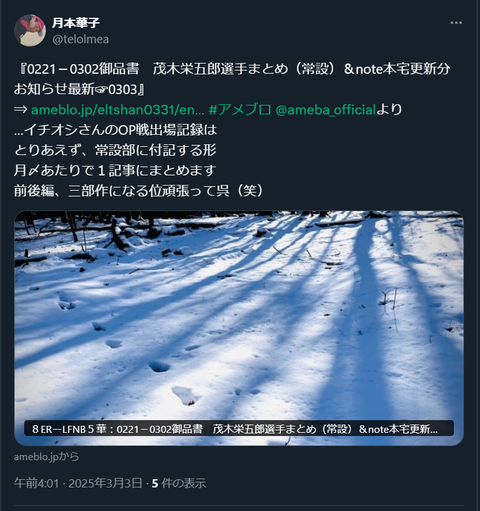Open the profile avatar picture

(30, 30)
